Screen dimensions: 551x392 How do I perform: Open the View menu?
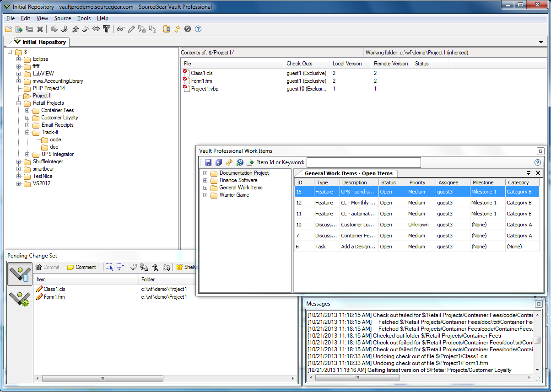coord(42,18)
